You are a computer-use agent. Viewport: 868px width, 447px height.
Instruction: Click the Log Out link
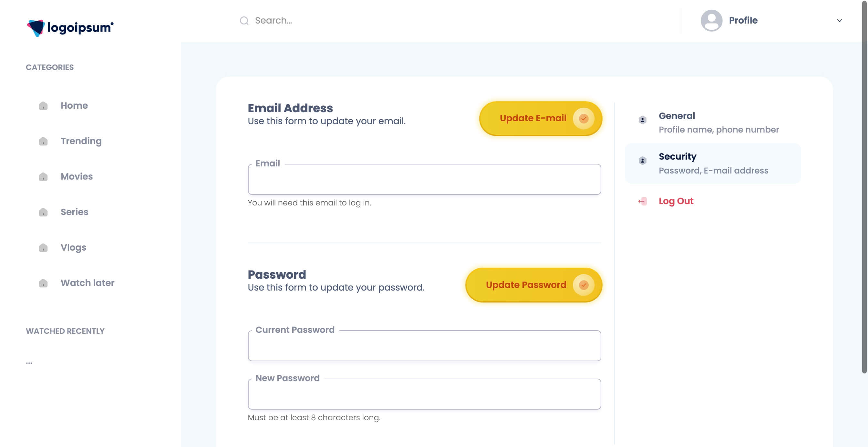pos(676,201)
